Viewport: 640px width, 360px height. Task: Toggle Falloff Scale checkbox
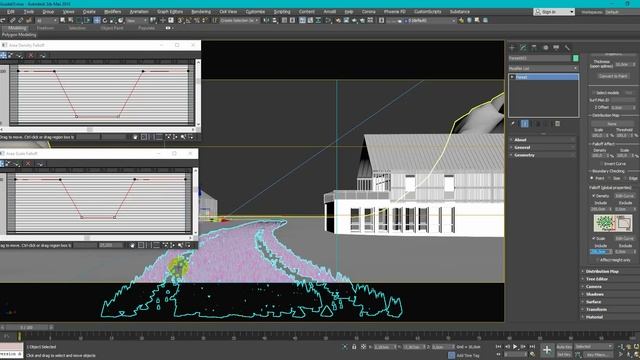coord(594,238)
